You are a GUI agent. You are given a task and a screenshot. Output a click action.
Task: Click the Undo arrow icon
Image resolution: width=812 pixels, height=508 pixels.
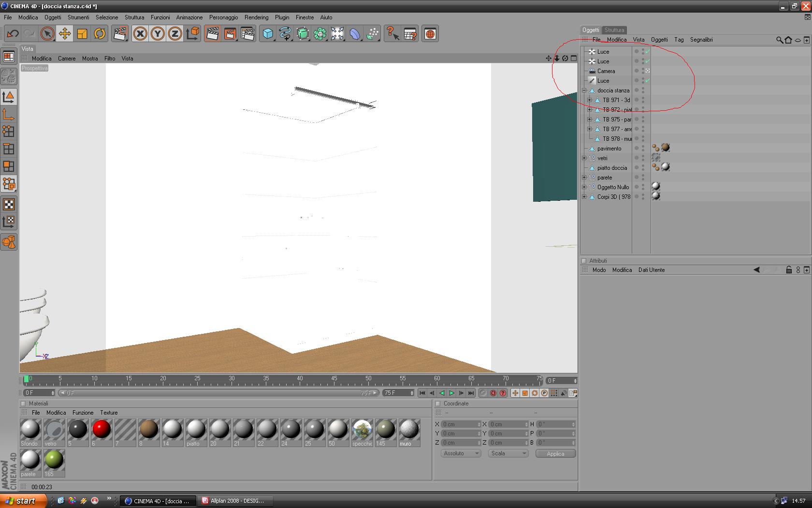[13, 34]
